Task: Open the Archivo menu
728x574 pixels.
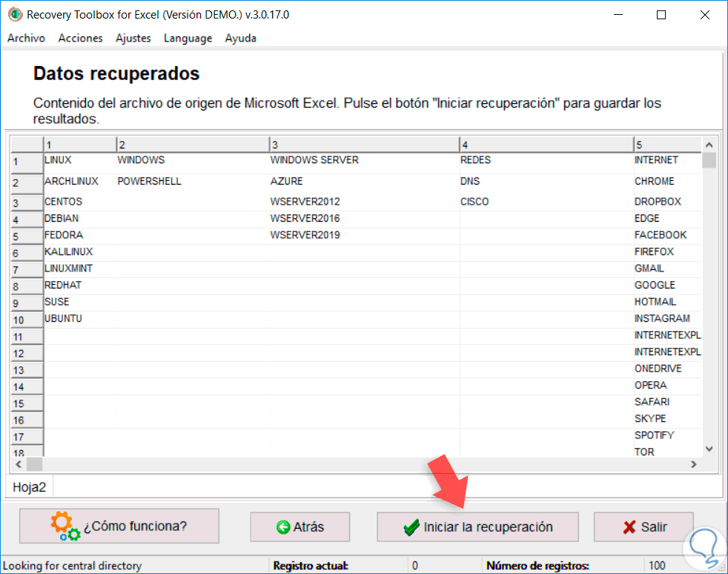Action: tap(26, 38)
